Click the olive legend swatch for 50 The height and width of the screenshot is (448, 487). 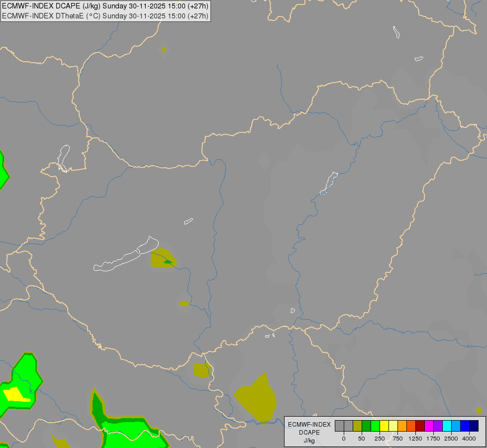[357, 426]
